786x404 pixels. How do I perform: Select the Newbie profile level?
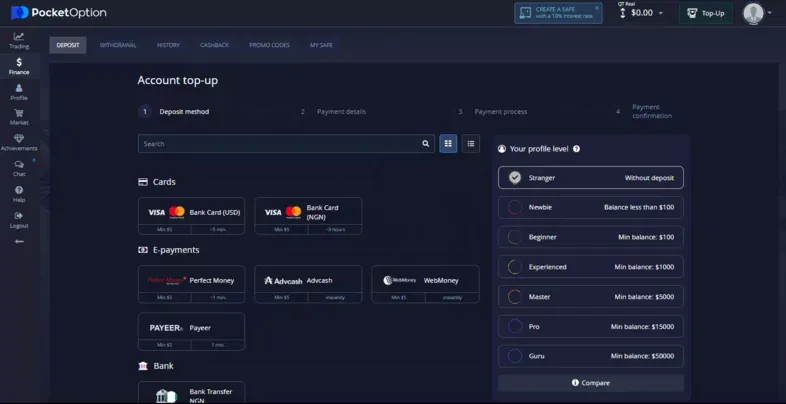591,208
